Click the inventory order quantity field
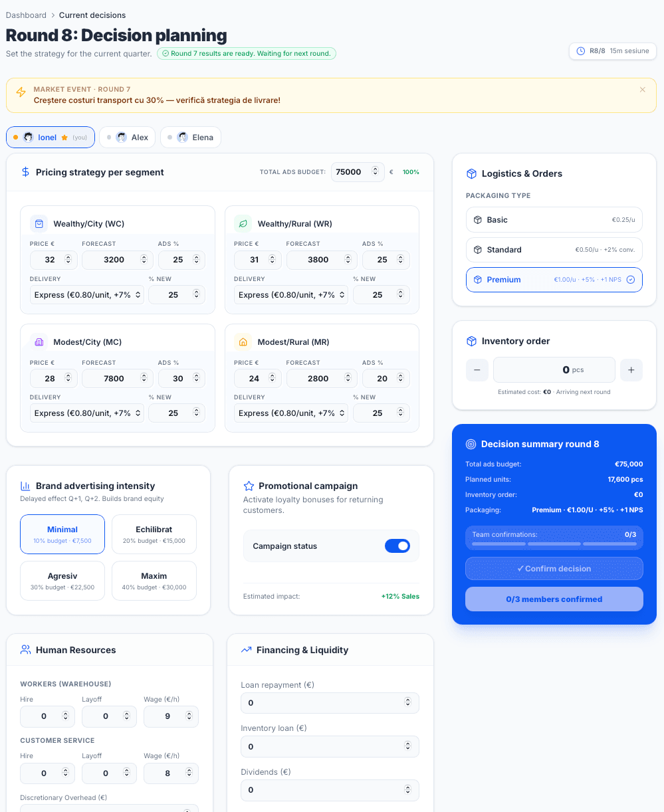Image resolution: width=664 pixels, height=812 pixels. [554, 369]
